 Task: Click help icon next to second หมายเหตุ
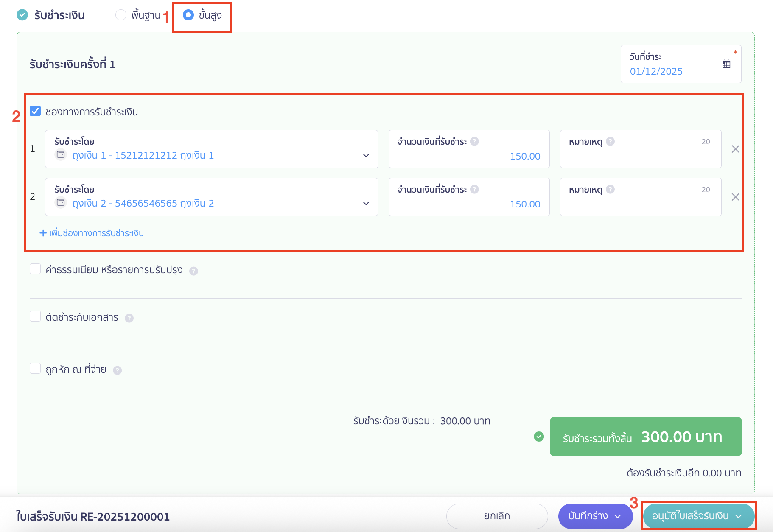click(x=610, y=189)
